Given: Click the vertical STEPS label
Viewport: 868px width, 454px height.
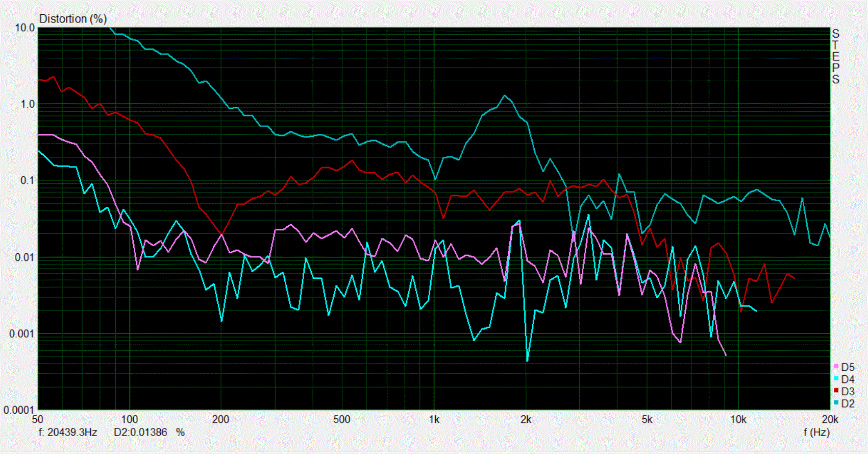Looking at the screenshot, I should tap(835, 57).
